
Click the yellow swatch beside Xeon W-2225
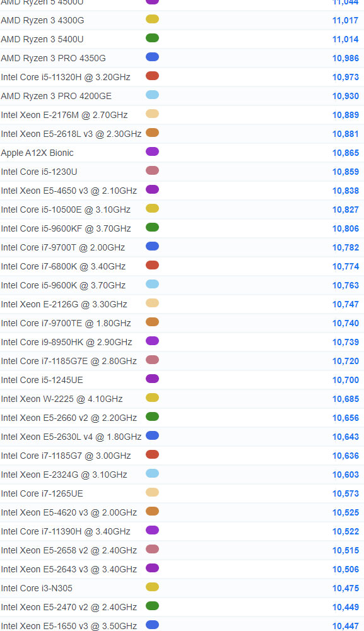[x=152, y=398]
